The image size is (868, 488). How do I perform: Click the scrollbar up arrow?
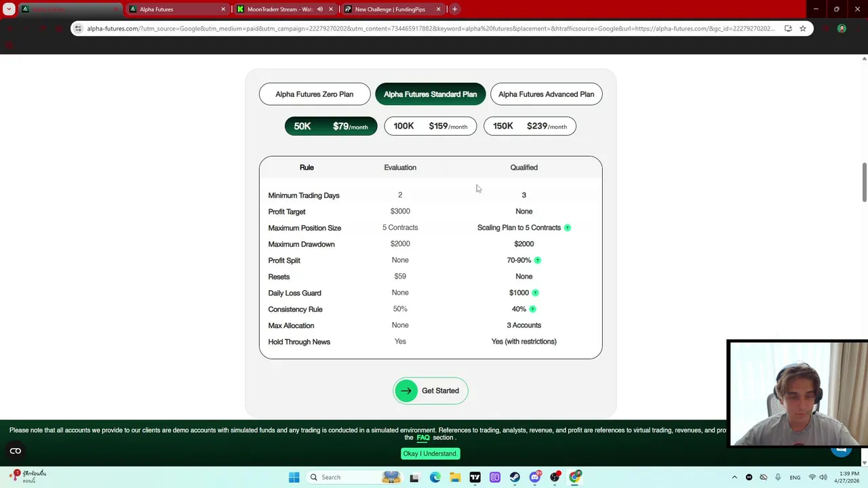click(x=864, y=59)
